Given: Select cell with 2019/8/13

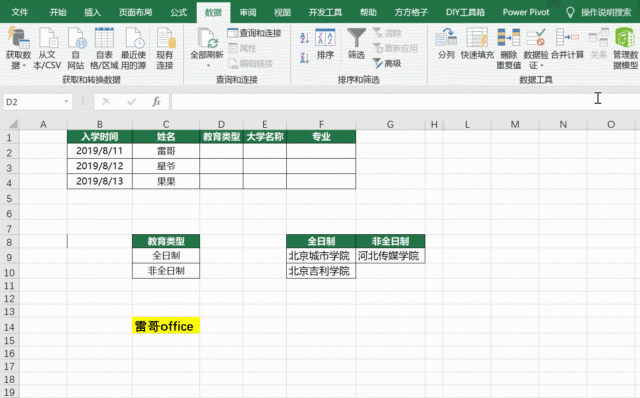Looking at the screenshot, I should pyautogui.click(x=100, y=181).
